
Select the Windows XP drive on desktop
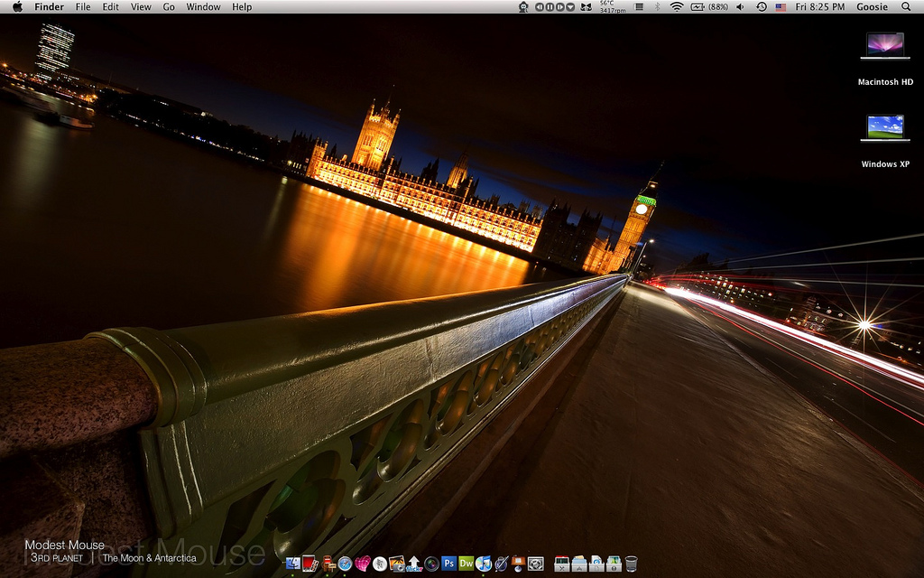pos(884,129)
